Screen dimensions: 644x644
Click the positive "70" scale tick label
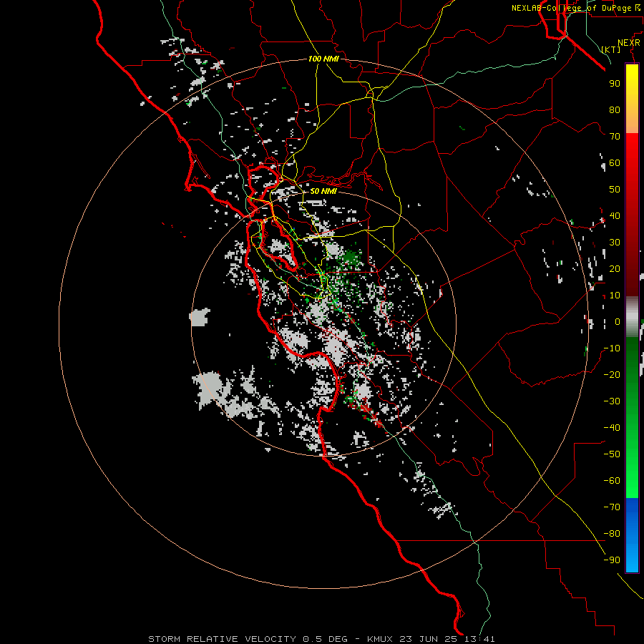click(x=615, y=137)
